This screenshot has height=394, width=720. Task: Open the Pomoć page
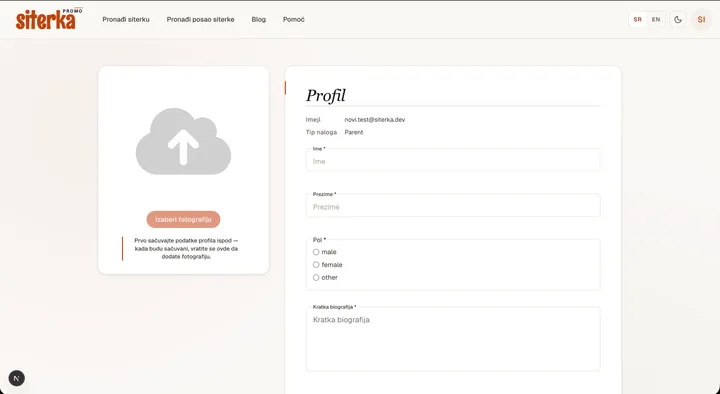click(293, 19)
